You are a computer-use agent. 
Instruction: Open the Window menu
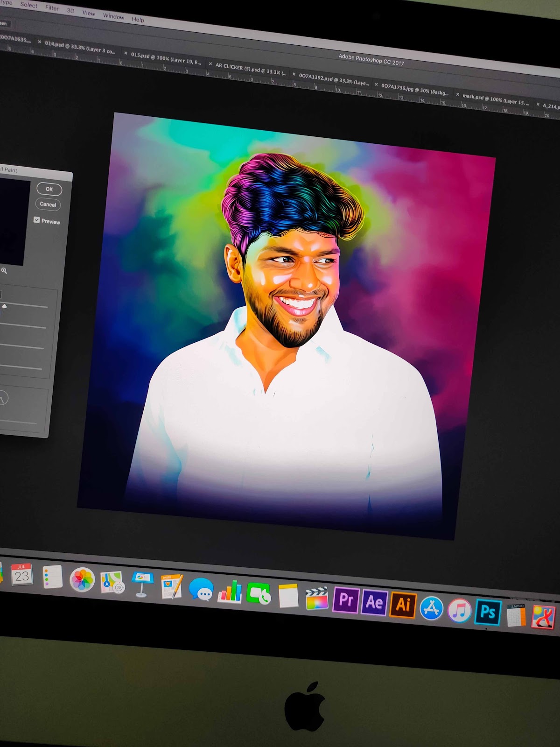tap(113, 16)
